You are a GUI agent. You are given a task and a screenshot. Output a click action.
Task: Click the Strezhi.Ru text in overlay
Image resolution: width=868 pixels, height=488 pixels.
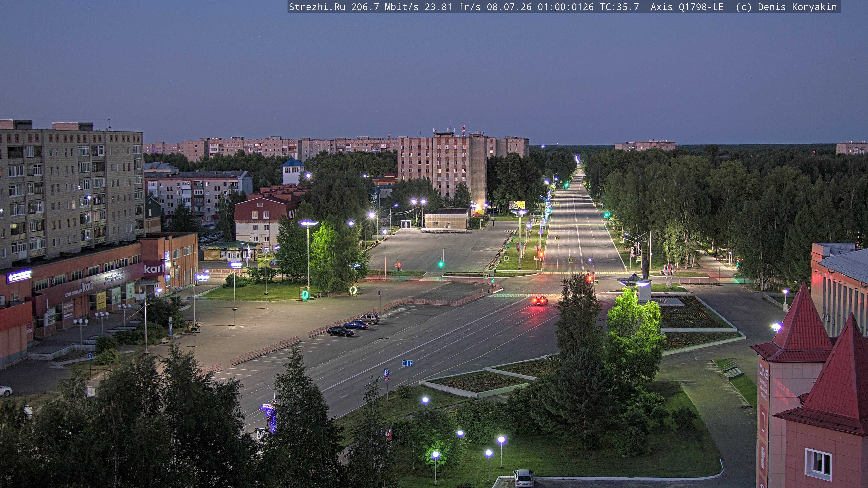click(x=317, y=7)
